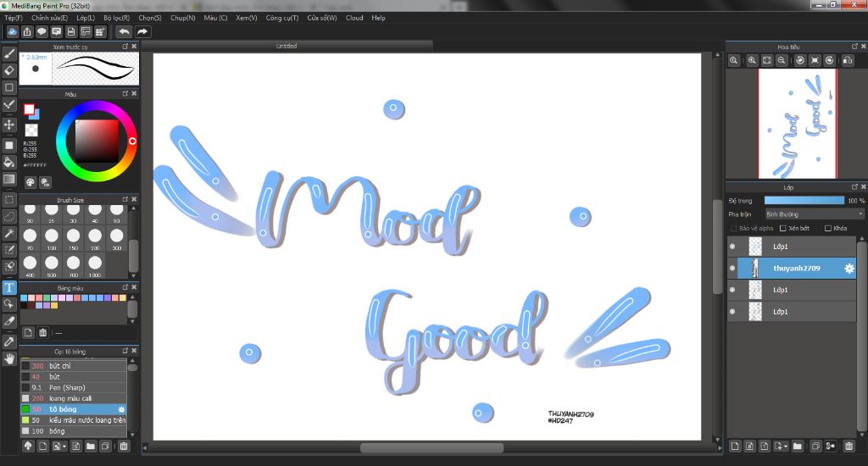868x466 pixels.
Task: Select the thuyanh2709 layer row
Action: tap(793, 269)
